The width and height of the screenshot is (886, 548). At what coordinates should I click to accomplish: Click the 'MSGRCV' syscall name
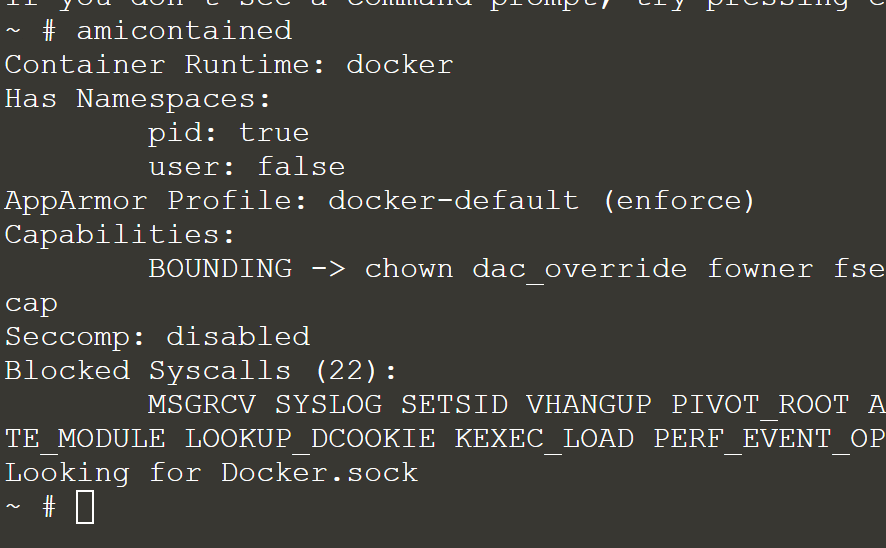[x=202, y=405]
